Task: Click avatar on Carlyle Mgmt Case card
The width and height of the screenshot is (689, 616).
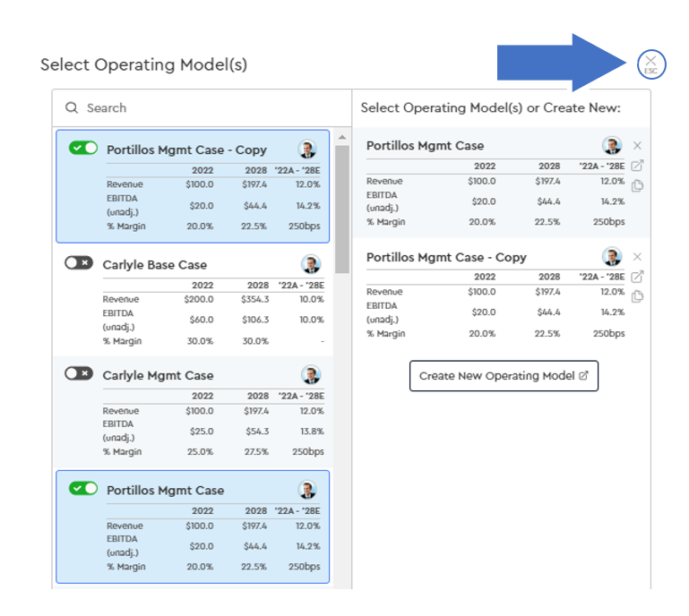Action: click(x=311, y=375)
